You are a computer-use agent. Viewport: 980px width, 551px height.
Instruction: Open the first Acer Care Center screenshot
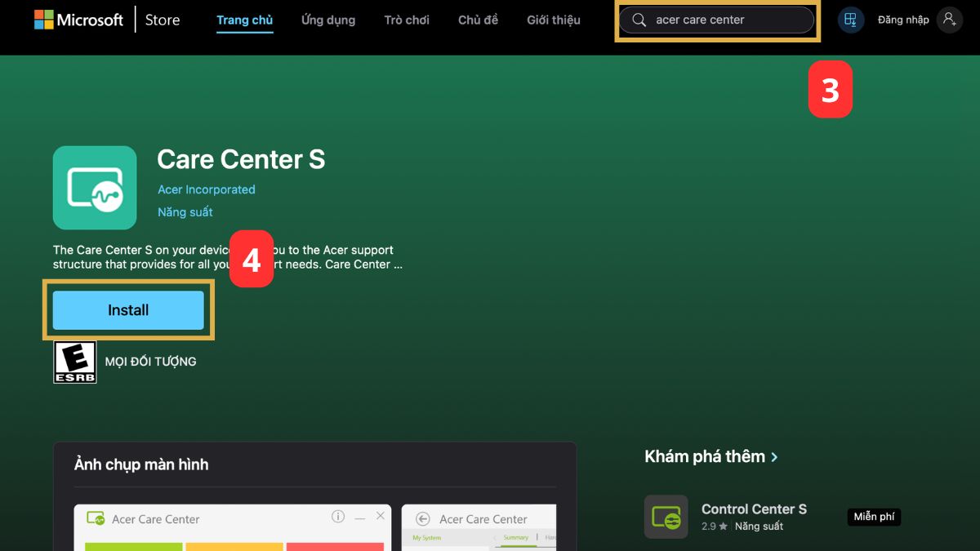233,527
